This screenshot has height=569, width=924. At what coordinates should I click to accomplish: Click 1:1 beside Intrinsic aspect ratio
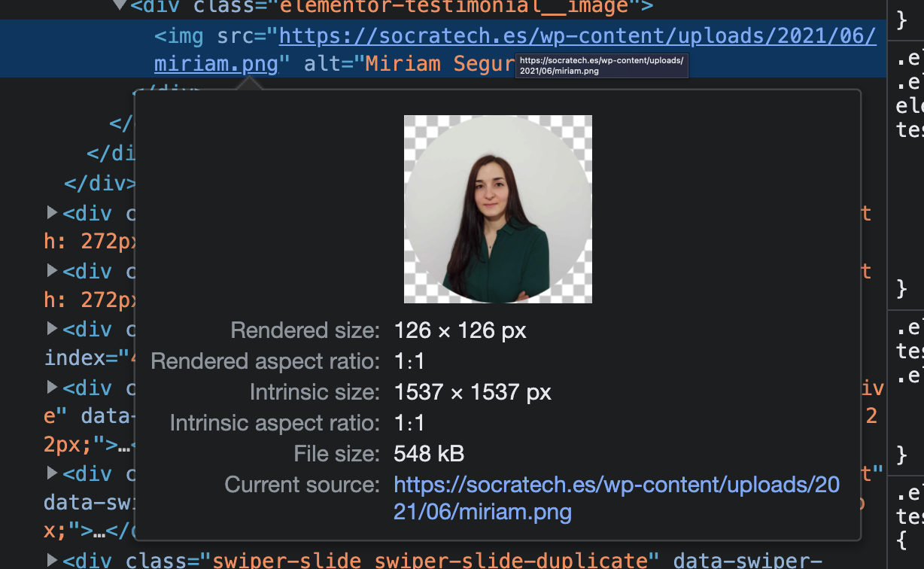pyautogui.click(x=409, y=423)
